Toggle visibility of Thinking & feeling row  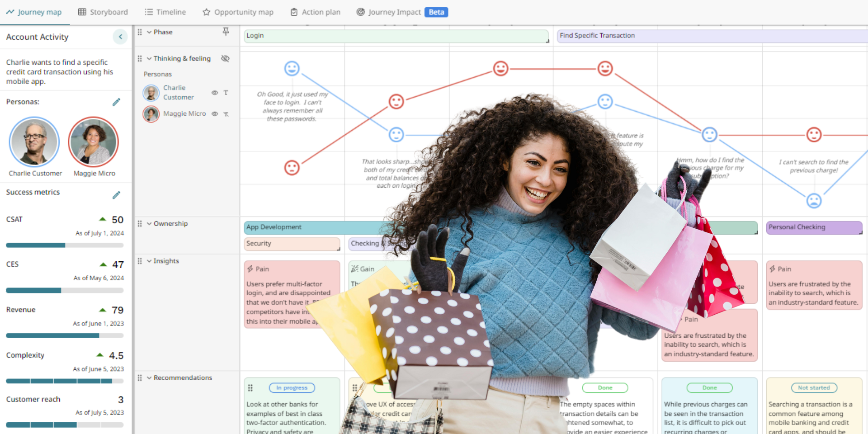click(225, 59)
